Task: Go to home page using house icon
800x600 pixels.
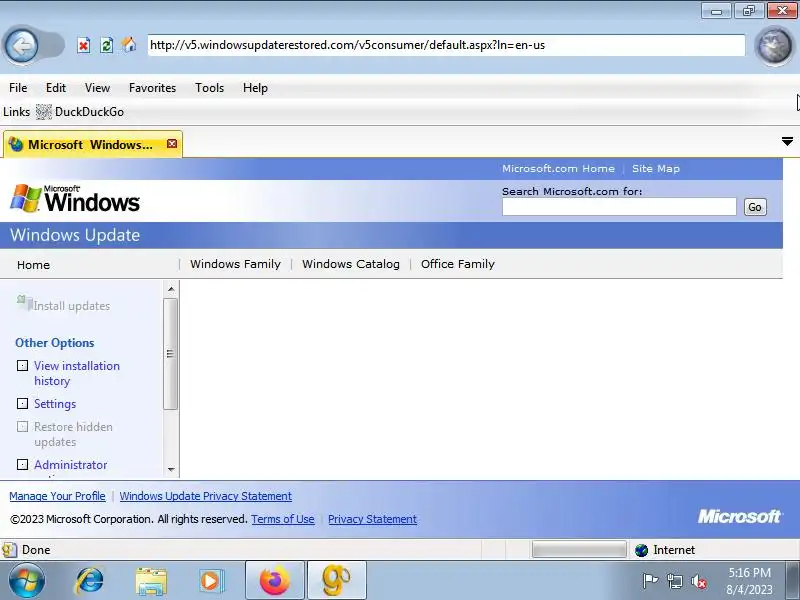Action: pos(129,45)
